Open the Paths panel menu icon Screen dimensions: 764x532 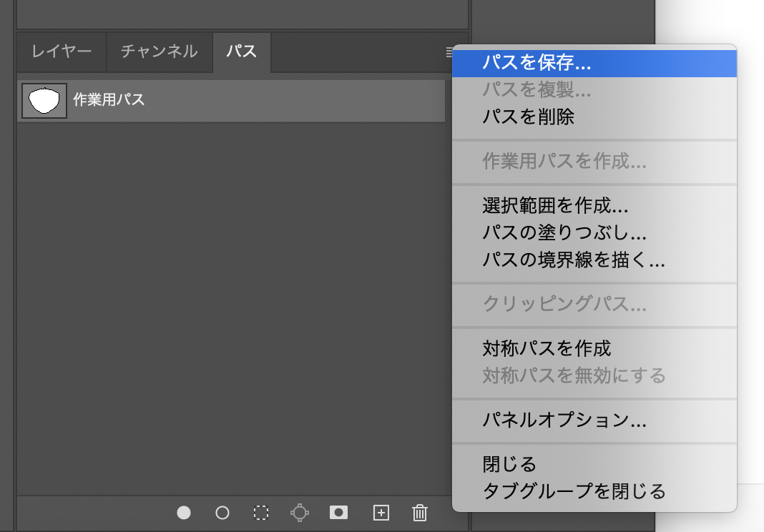[x=450, y=52]
